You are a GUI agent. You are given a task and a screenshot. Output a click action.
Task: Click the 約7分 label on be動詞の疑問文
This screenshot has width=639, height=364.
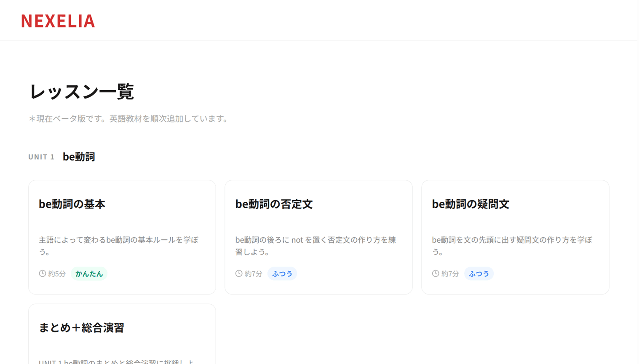click(x=450, y=273)
